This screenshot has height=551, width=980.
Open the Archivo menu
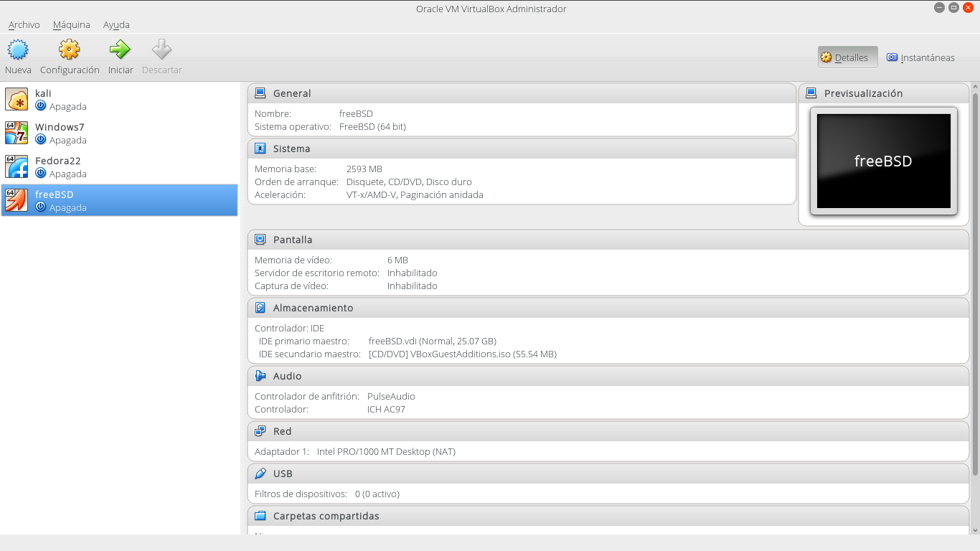point(24,24)
